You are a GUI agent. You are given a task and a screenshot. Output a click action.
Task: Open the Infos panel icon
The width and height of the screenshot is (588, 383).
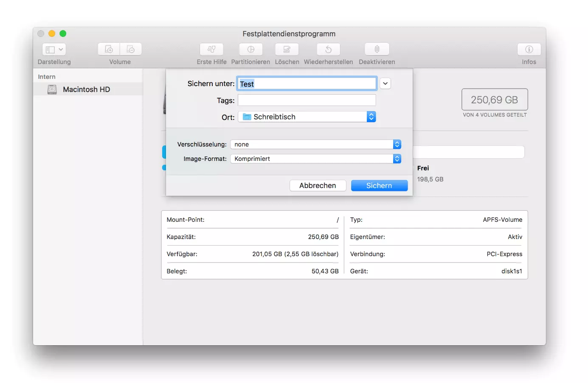[x=529, y=50]
